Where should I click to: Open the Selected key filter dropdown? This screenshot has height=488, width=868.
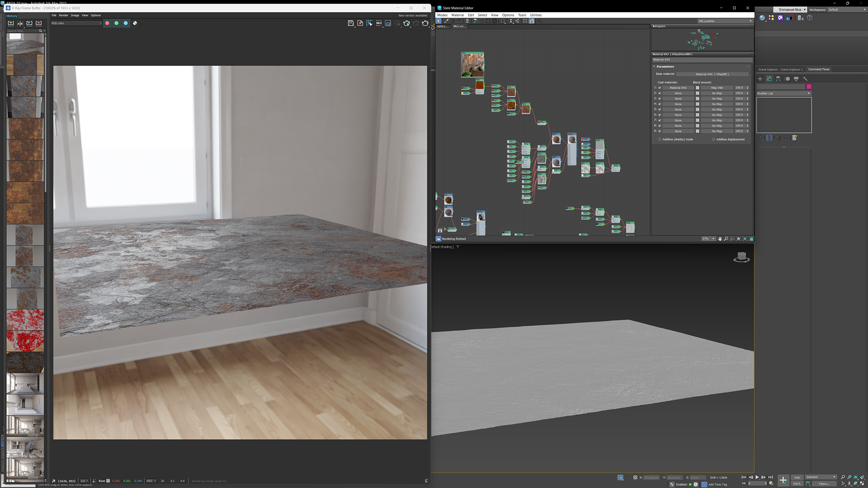point(821,477)
